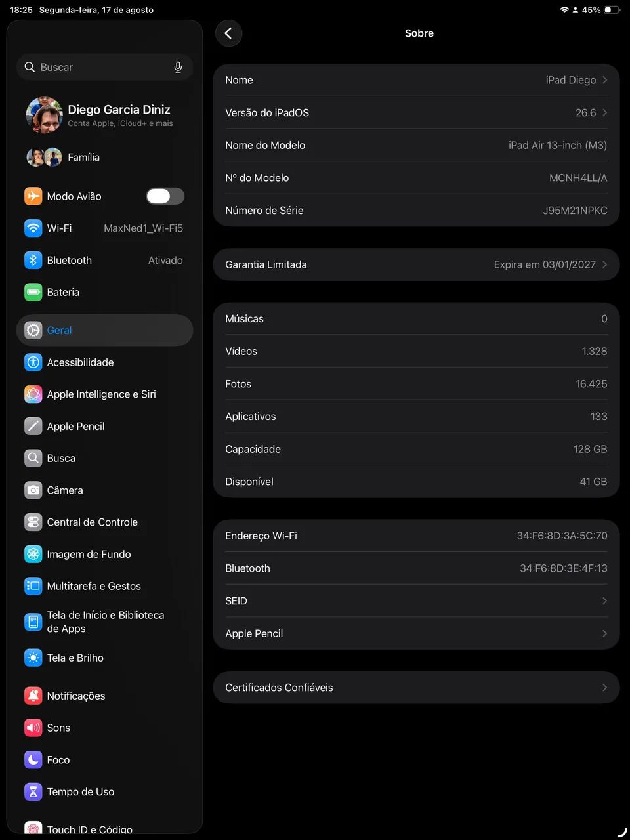The image size is (630, 840).
Task: Tap the Wi-Fi settings icon
Action: [x=33, y=228]
